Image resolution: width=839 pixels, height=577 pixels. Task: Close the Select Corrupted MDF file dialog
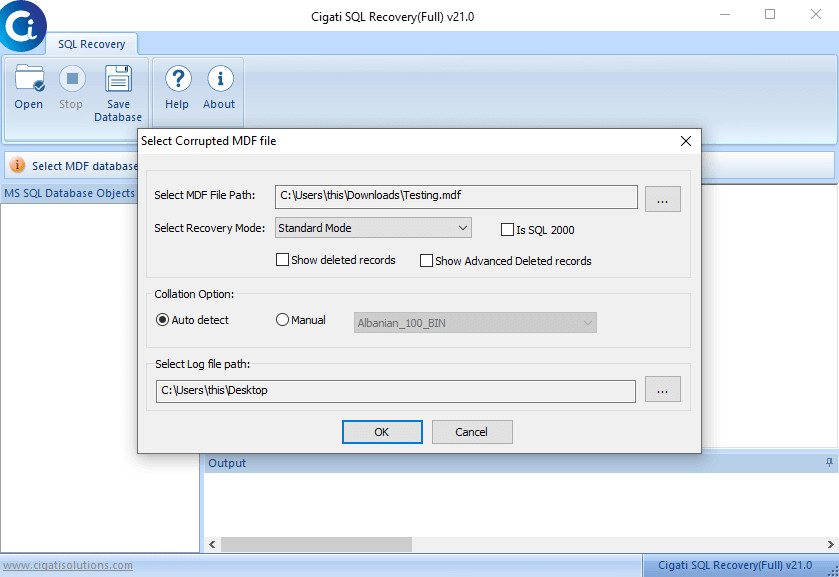pos(685,141)
